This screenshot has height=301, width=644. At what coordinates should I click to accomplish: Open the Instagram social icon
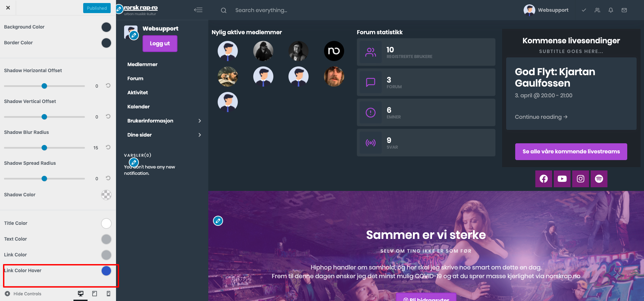click(x=581, y=179)
